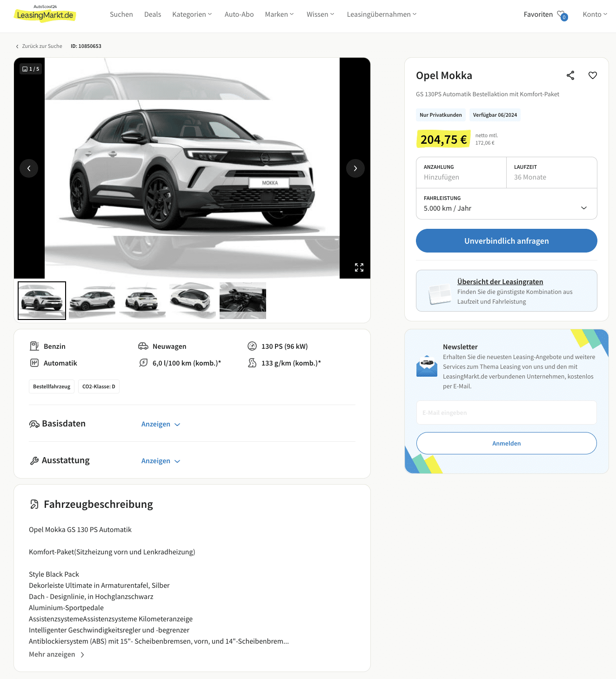Add Opel Mokka to favorites heart
This screenshot has height=679, width=616.
[x=593, y=75]
